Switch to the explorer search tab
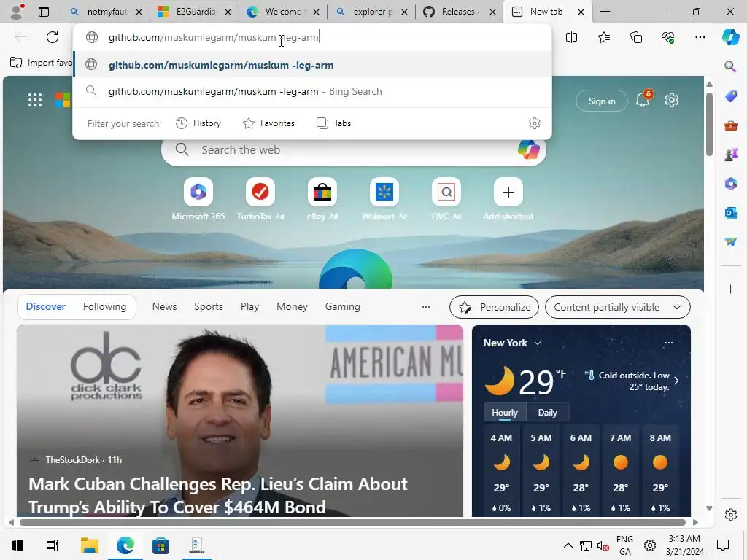This screenshot has height=560, width=747. point(373,12)
